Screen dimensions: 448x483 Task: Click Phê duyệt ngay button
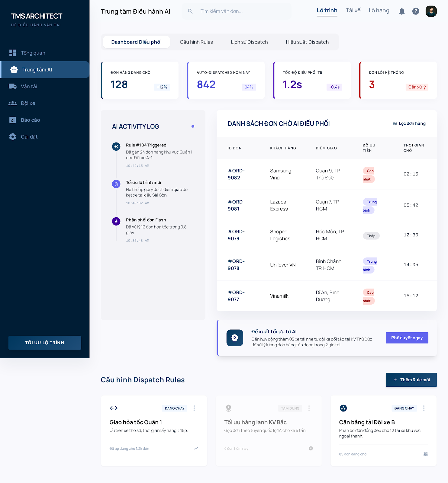407,338
